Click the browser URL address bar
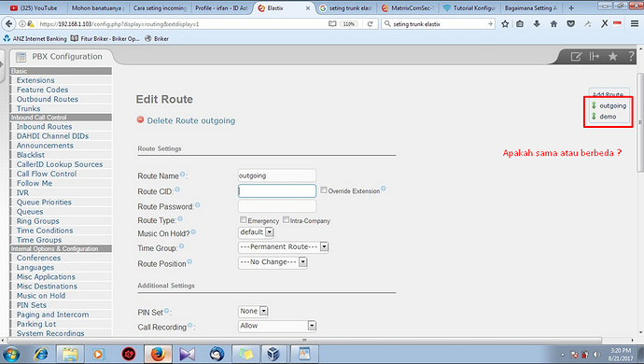Screen dimensions: 644x364 click(181, 24)
